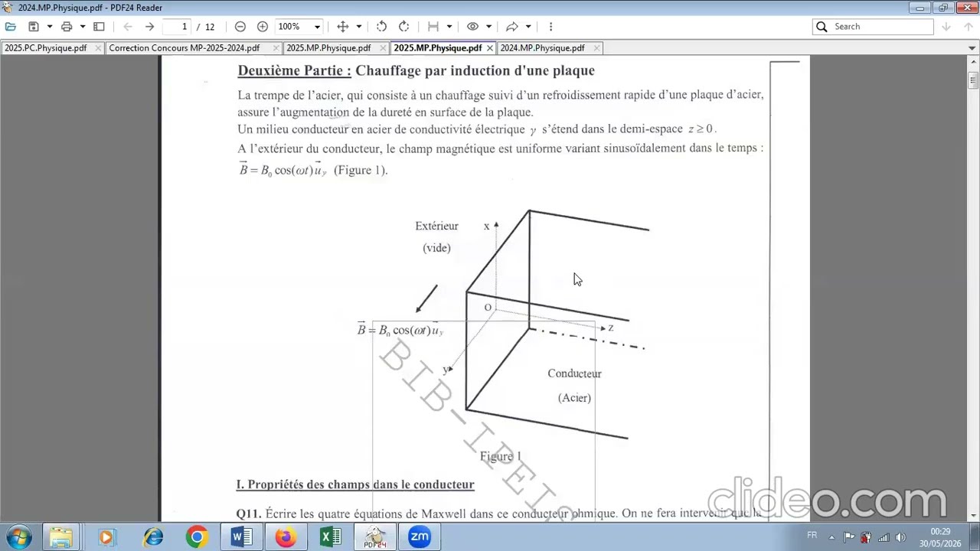Save the document using the floppy icon
This screenshot has height=551, width=980.
coord(34,27)
